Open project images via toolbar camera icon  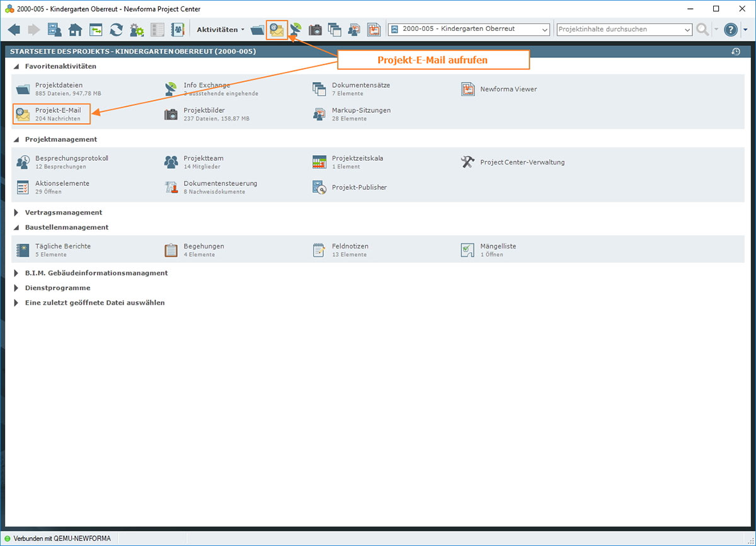(x=315, y=30)
